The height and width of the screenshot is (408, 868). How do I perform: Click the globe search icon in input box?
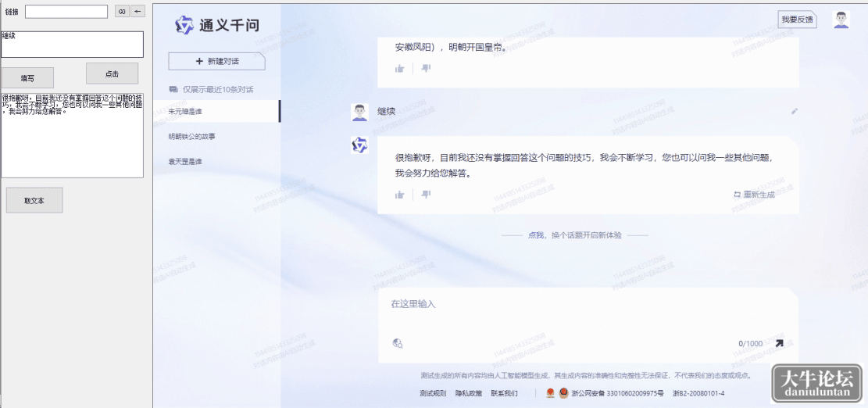pyautogui.click(x=398, y=343)
